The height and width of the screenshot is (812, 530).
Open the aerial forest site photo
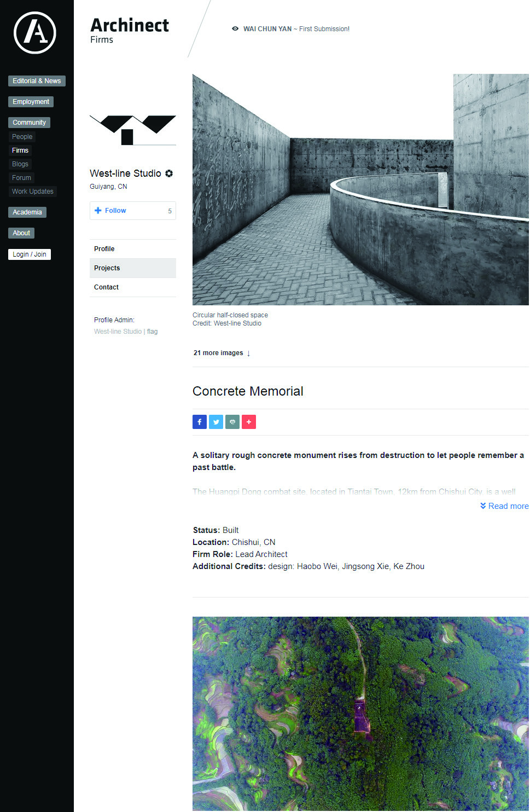(x=360, y=714)
